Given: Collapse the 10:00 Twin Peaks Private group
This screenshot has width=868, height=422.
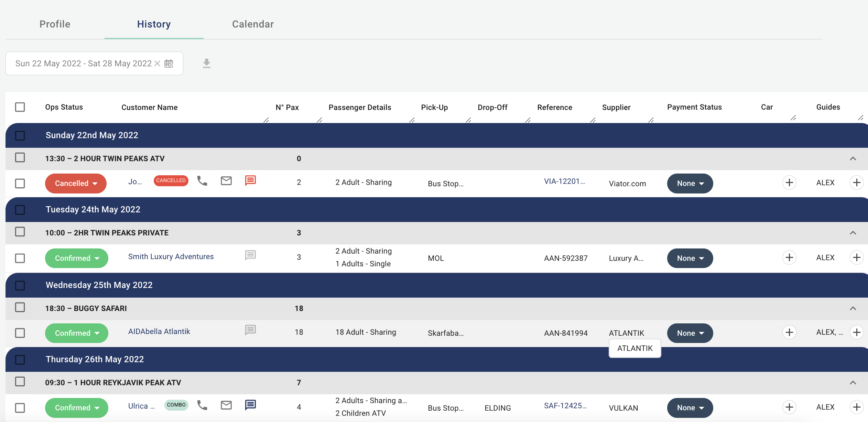Looking at the screenshot, I should (853, 233).
